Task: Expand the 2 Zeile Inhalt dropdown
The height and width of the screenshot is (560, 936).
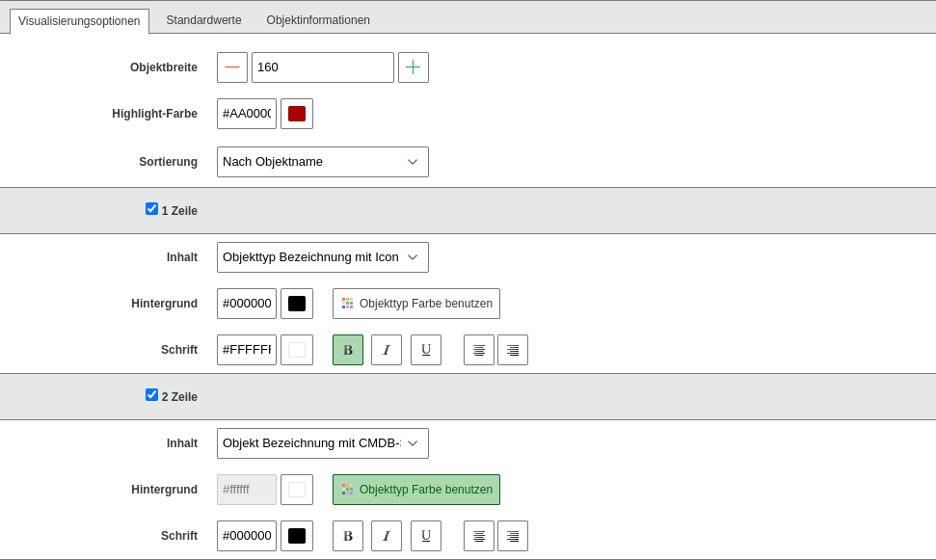Action: (323, 443)
